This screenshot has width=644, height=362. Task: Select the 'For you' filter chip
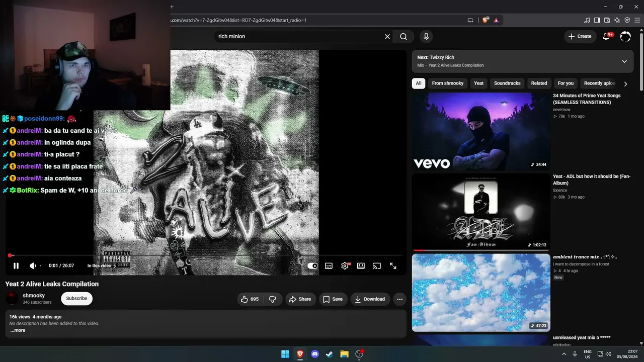click(x=566, y=83)
